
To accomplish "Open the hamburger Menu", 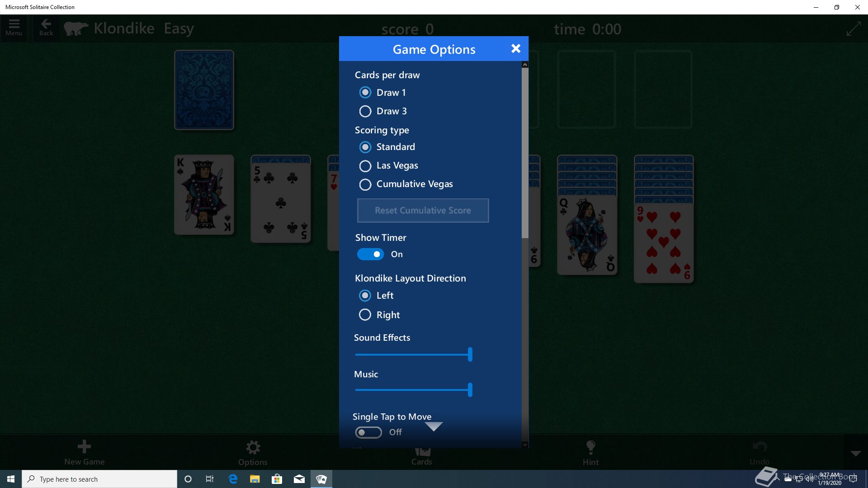I will click(14, 28).
